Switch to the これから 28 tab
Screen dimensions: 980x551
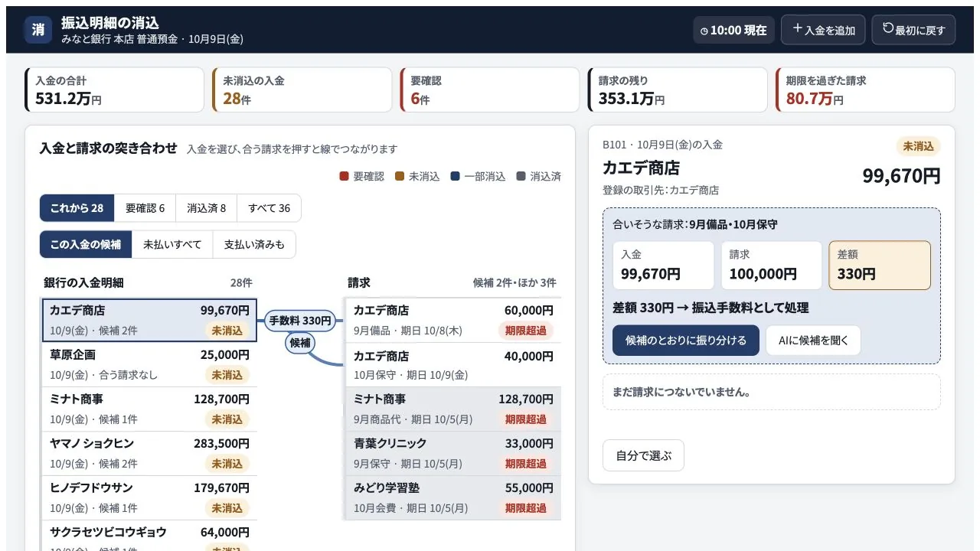pyautogui.click(x=77, y=208)
